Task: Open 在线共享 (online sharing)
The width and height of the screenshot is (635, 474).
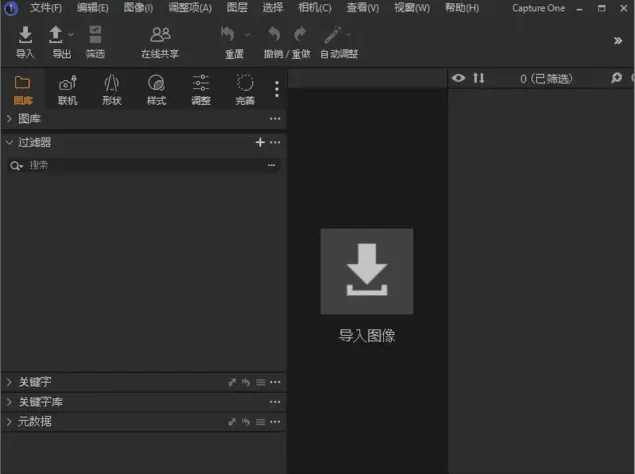Action: tap(160, 37)
